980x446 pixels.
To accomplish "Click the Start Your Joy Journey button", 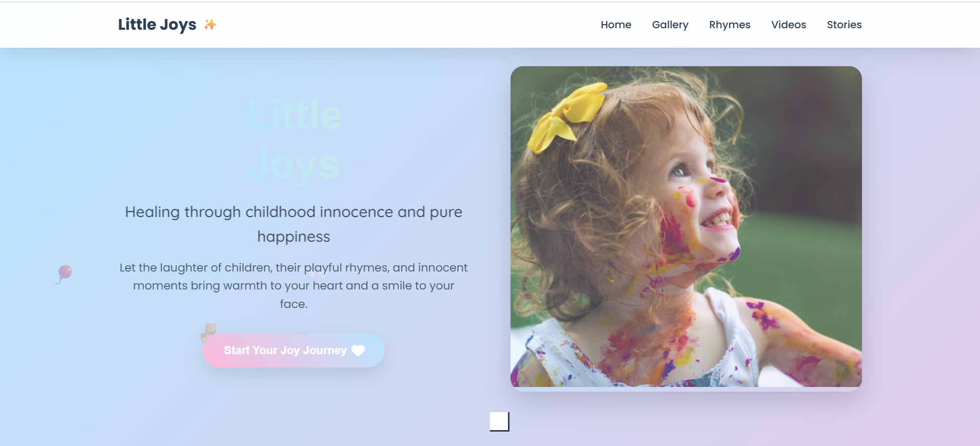I will pyautogui.click(x=293, y=351).
